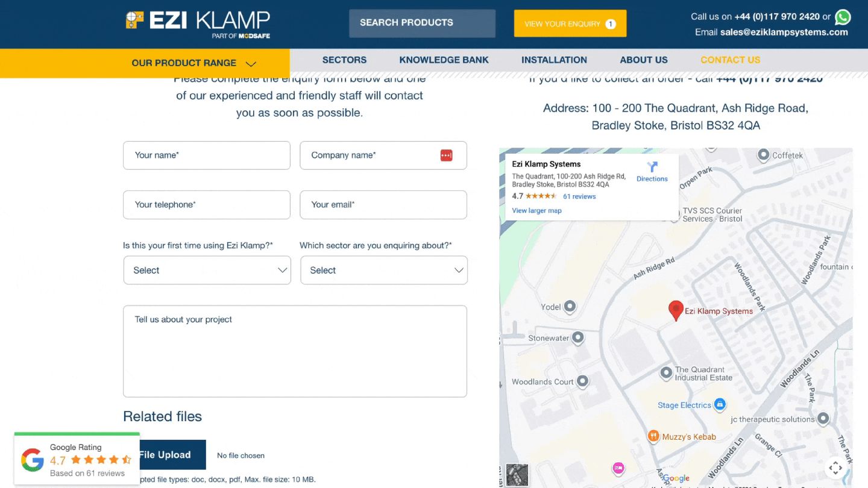Open the Knowledge Bank menu

point(444,60)
